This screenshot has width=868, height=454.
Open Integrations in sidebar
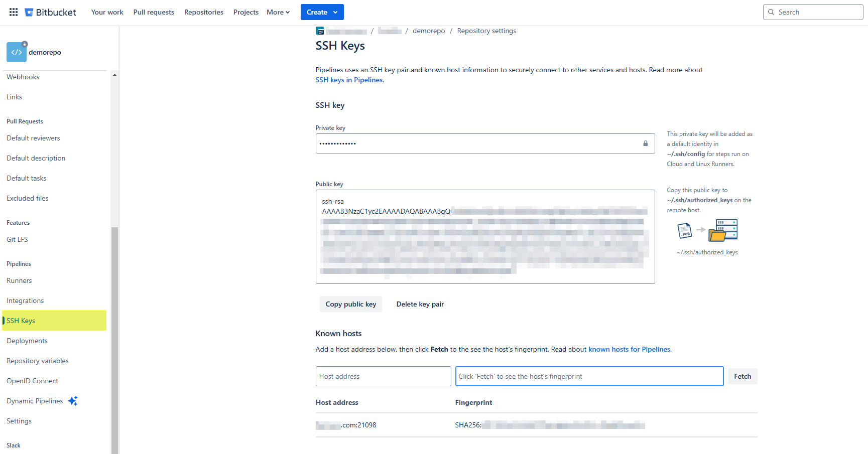pos(54,300)
